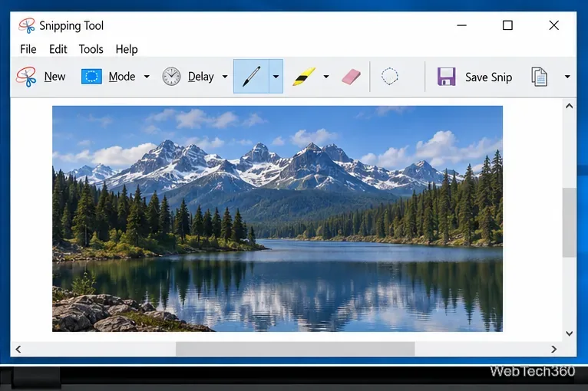Minimize the Snipping Tool window
The width and height of the screenshot is (588, 391).
point(461,25)
